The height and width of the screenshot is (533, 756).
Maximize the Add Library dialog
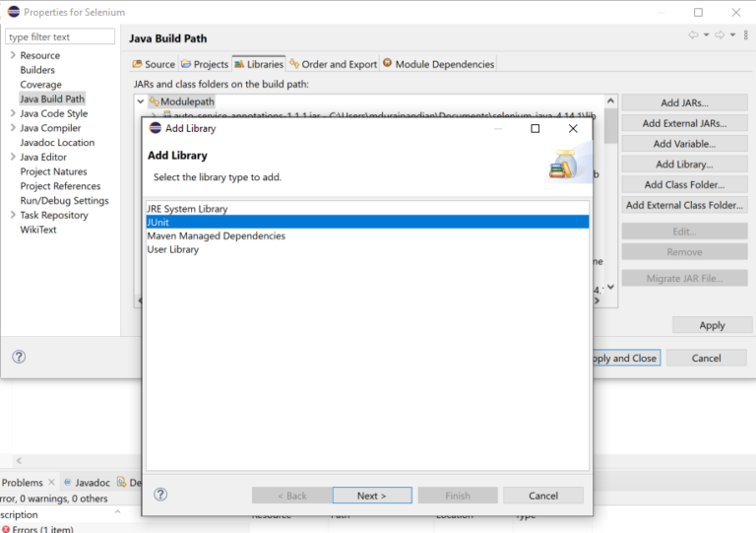[535, 128]
